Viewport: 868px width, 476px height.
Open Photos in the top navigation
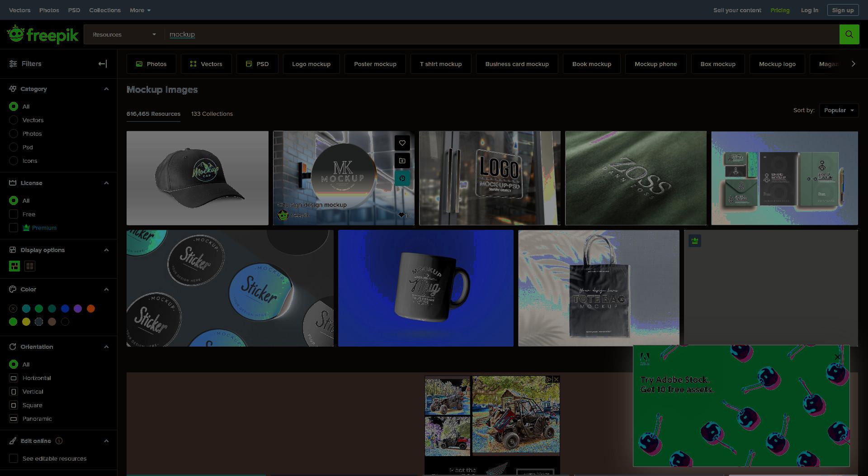49,10
